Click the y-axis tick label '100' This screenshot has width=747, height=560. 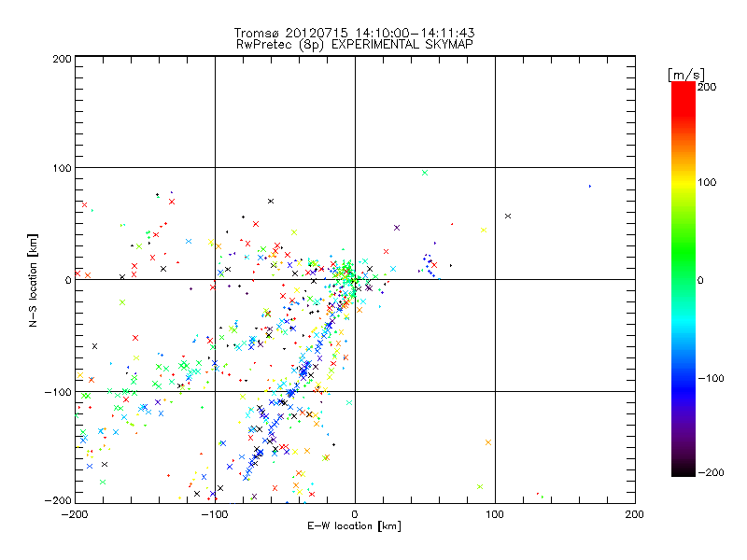pyautogui.click(x=62, y=168)
